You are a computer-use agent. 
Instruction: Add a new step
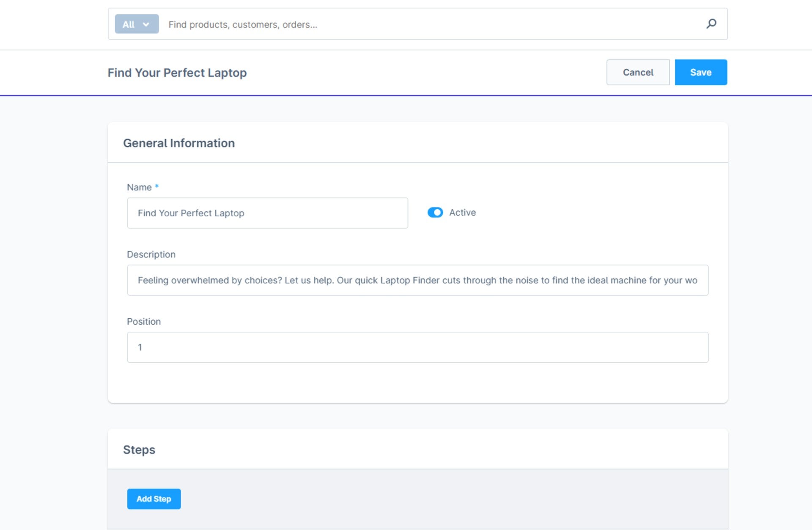click(x=154, y=499)
